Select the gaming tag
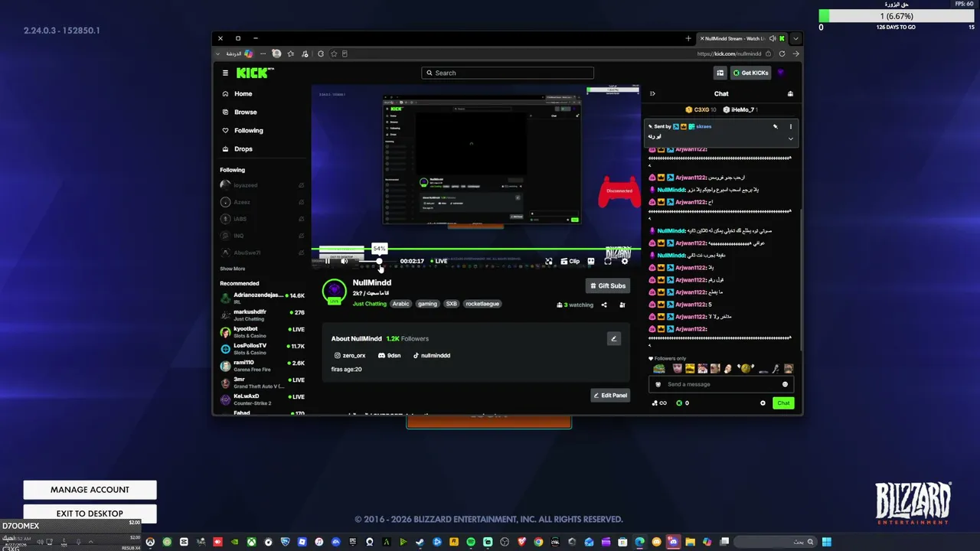Screen dimensions: 980x551 (x=427, y=304)
